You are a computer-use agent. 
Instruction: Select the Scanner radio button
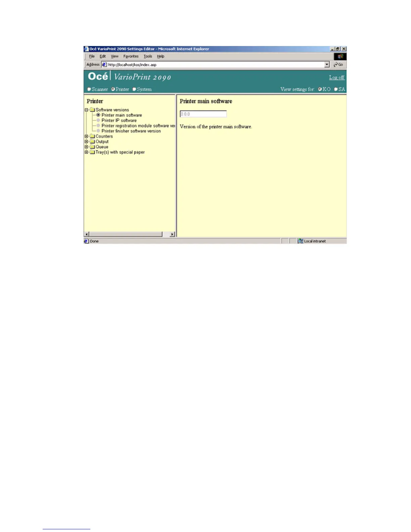pos(89,89)
